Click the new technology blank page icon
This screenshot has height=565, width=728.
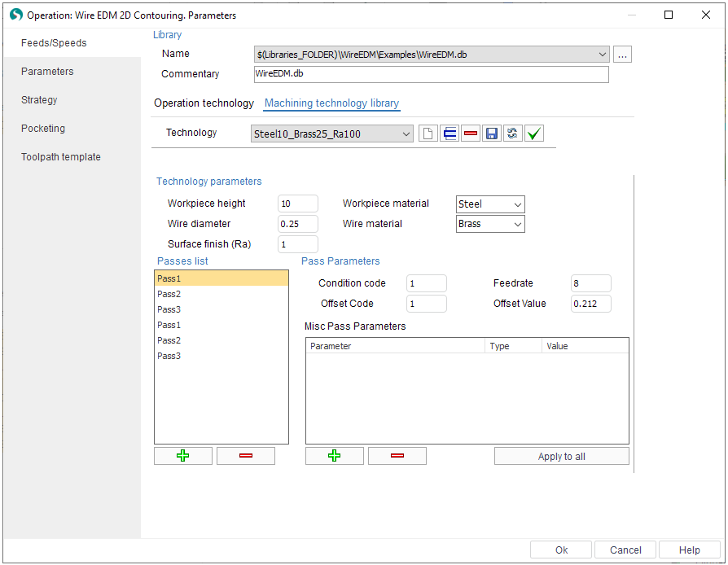pyautogui.click(x=428, y=134)
